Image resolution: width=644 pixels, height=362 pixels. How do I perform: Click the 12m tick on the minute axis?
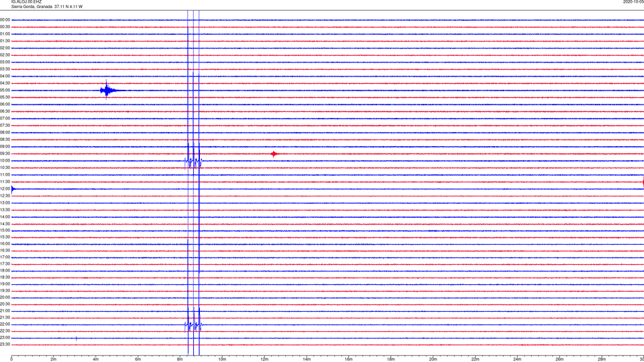(x=264, y=359)
